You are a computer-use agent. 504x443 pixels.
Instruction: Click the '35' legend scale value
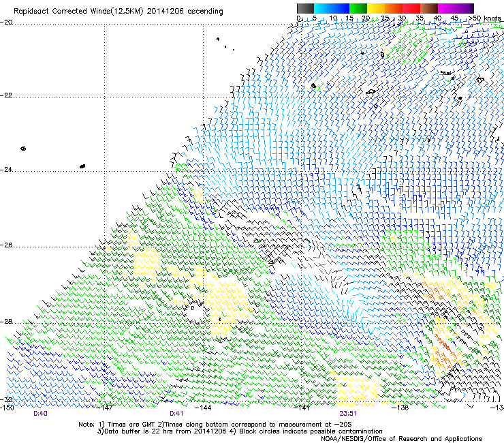(x=420, y=18)
